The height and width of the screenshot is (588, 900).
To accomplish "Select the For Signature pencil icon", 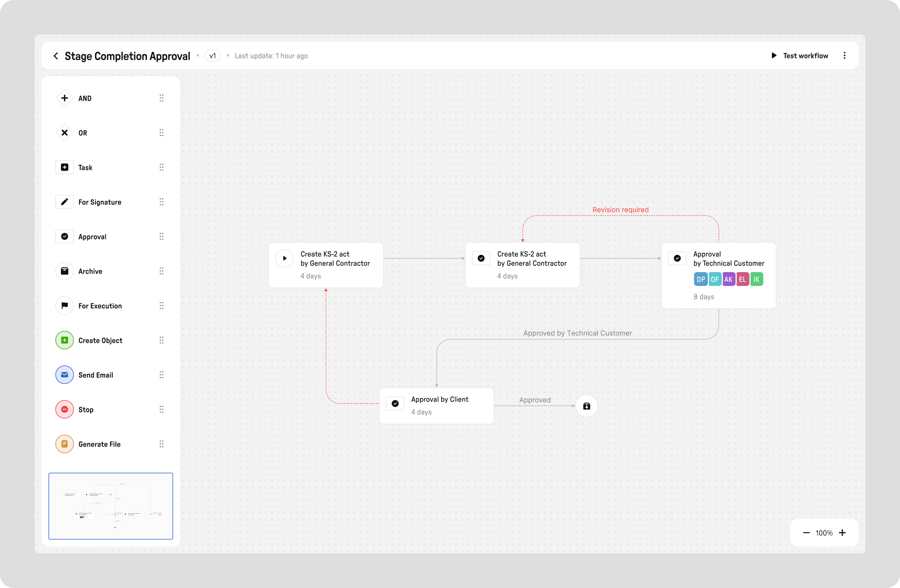I will coord(65,202).
